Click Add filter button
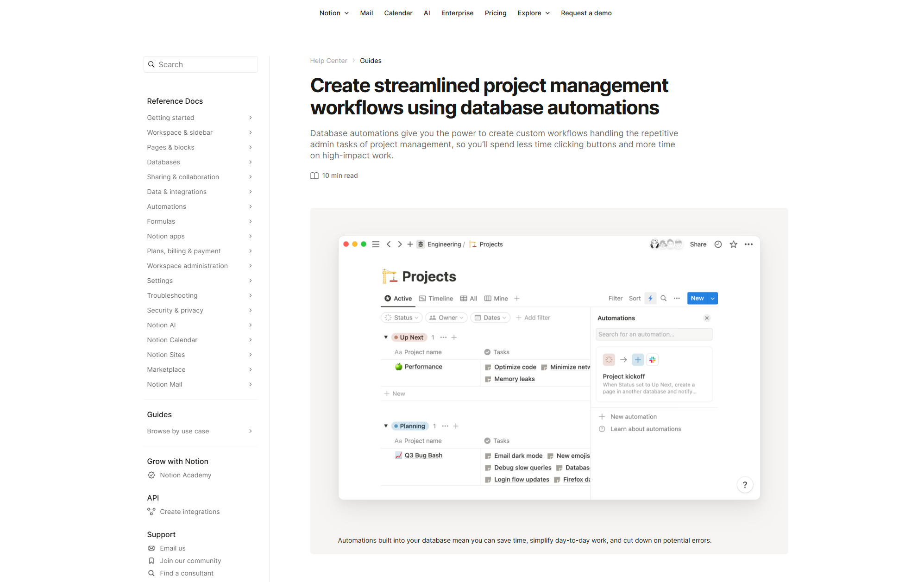Image resolution: width=924 pixels, height=582 pixels. 533,318
